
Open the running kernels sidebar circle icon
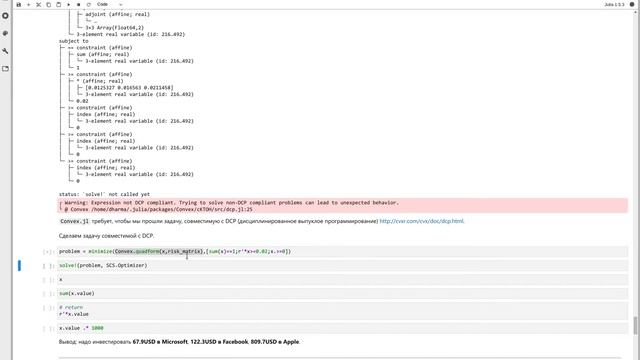click(5, 16)
